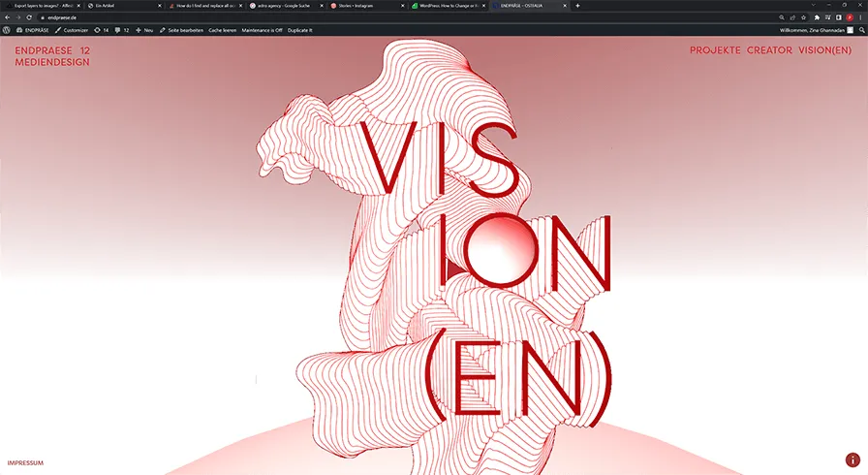The height and width of the screenshot is (475, 868).
Task: Click Neu to add new content
Action: [x=145, y=30]
